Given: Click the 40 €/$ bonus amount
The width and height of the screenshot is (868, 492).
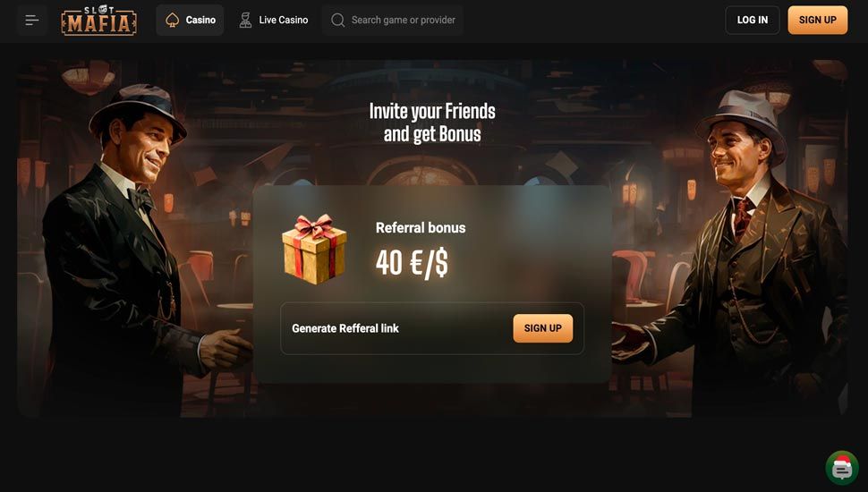Looking at the screenshot, I should click(x=412, y=262).
